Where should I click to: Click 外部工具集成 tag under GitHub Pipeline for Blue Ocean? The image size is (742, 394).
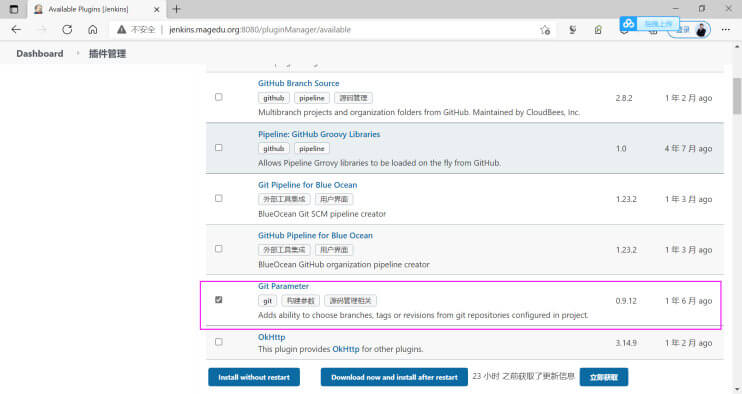point(284,250)
